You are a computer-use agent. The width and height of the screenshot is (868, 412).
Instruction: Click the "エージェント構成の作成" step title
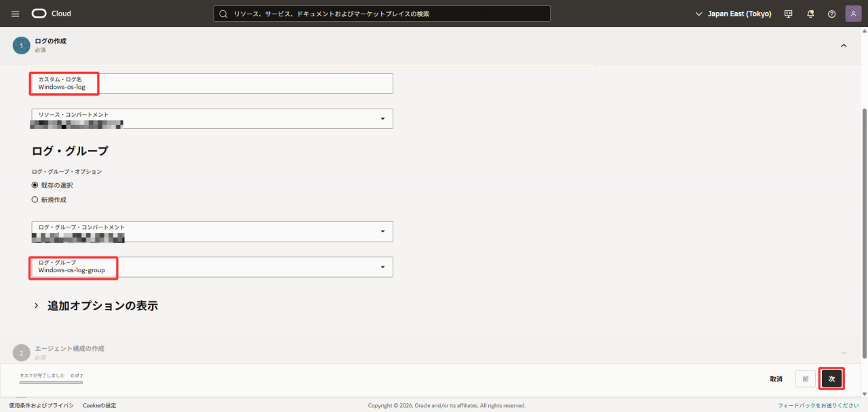point(70,348)
